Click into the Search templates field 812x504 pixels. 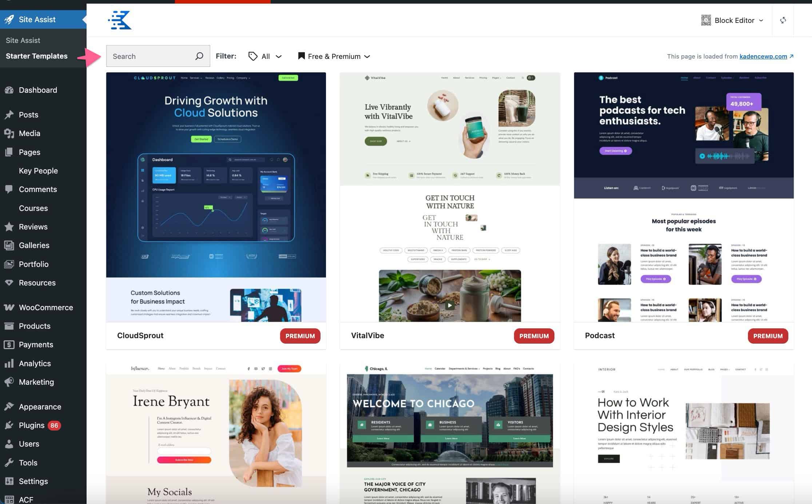point(151,56)
